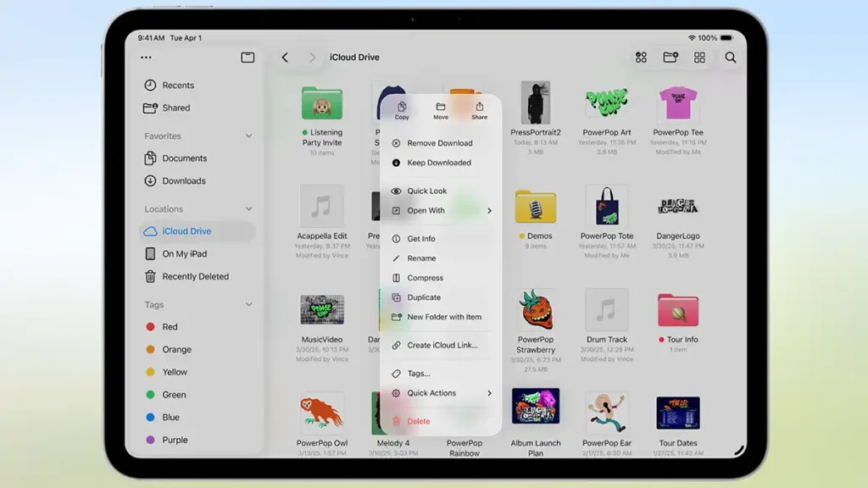This screenshot has height=488, width=868.
Task: Open the select items circles icon
Action: tap(642, 58)
